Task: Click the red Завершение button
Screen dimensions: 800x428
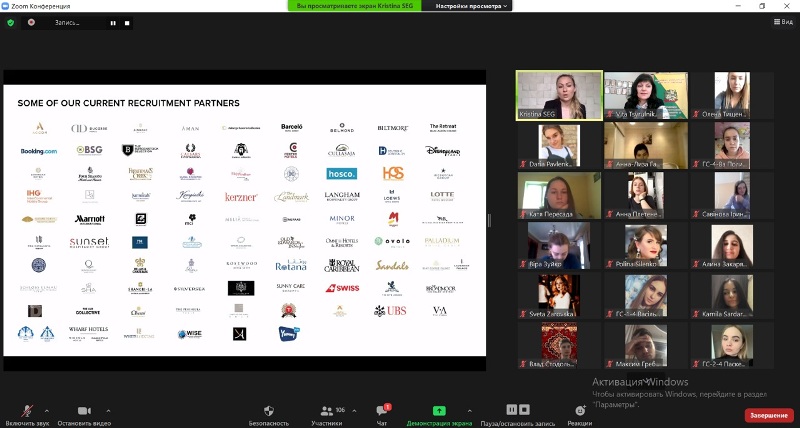Action: click(x=769, y=415)
